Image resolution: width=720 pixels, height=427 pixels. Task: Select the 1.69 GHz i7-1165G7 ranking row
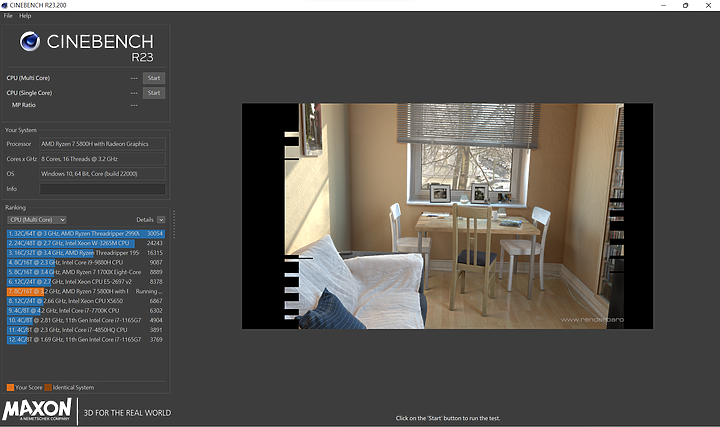(x=85, y=340)
